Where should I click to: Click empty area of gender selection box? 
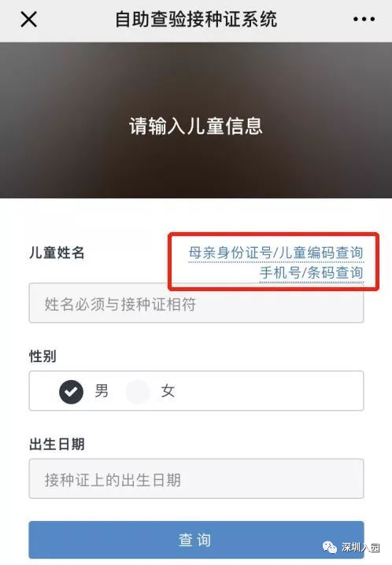tap(270, 391)
